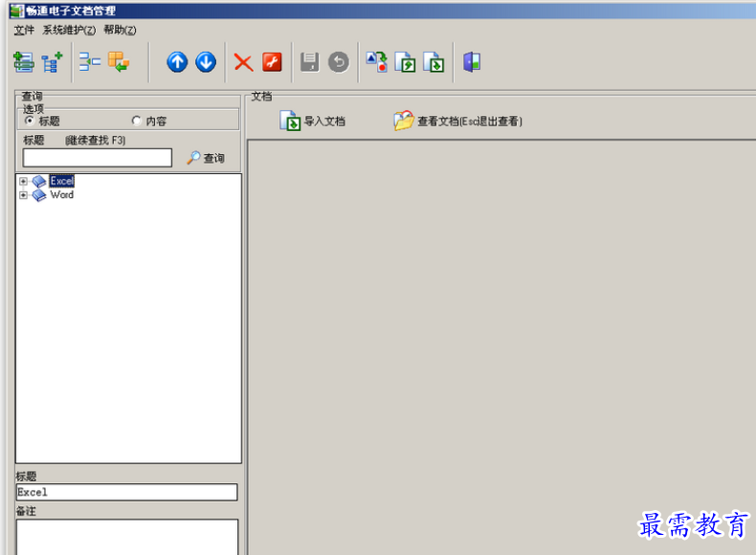Click the gray undo circular arrow icon

pyautogui.click(x=339, y=62)
